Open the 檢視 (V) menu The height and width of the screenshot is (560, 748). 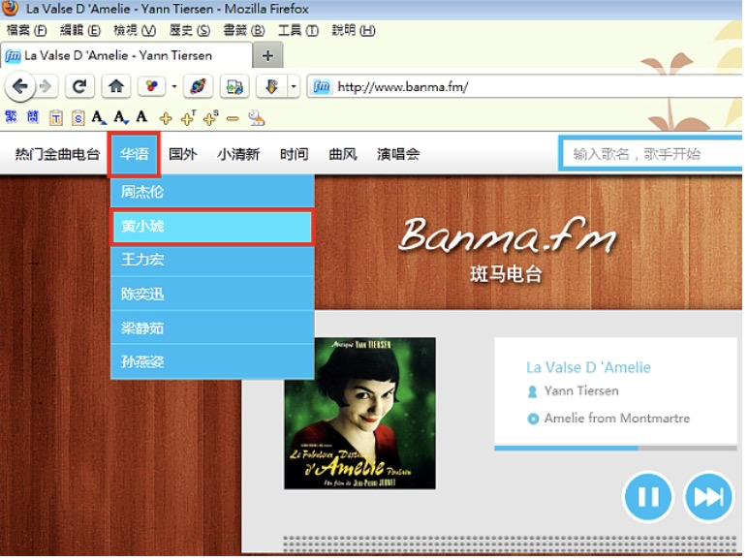pos(135,31)
